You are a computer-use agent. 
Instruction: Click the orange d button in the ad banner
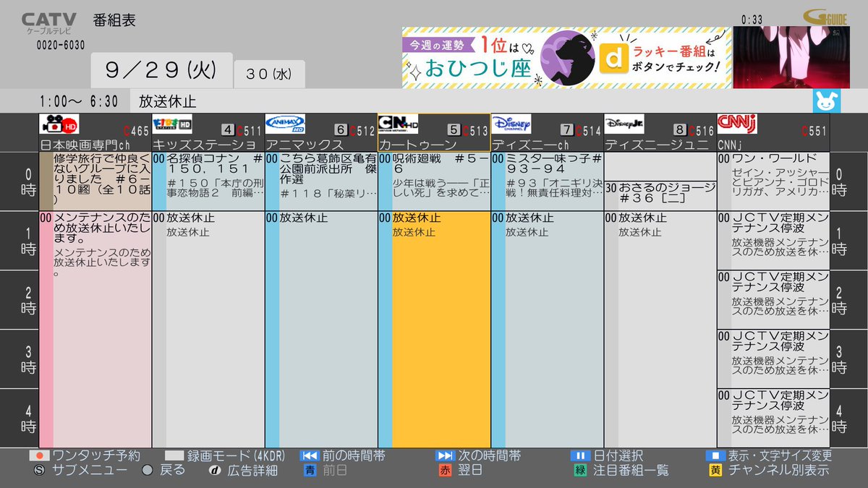(613, 59)
